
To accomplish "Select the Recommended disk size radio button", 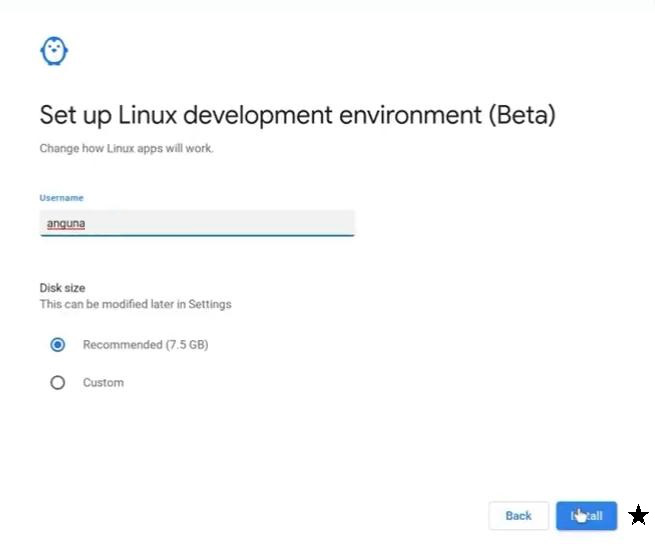I will pos(58,345).
